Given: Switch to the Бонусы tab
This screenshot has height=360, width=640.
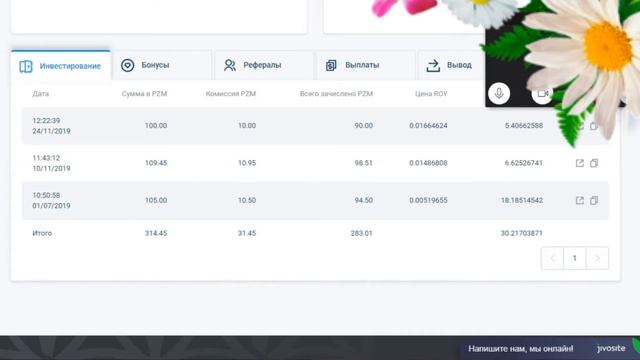Looking at the screenshot, I should click(x=162, y=65).
